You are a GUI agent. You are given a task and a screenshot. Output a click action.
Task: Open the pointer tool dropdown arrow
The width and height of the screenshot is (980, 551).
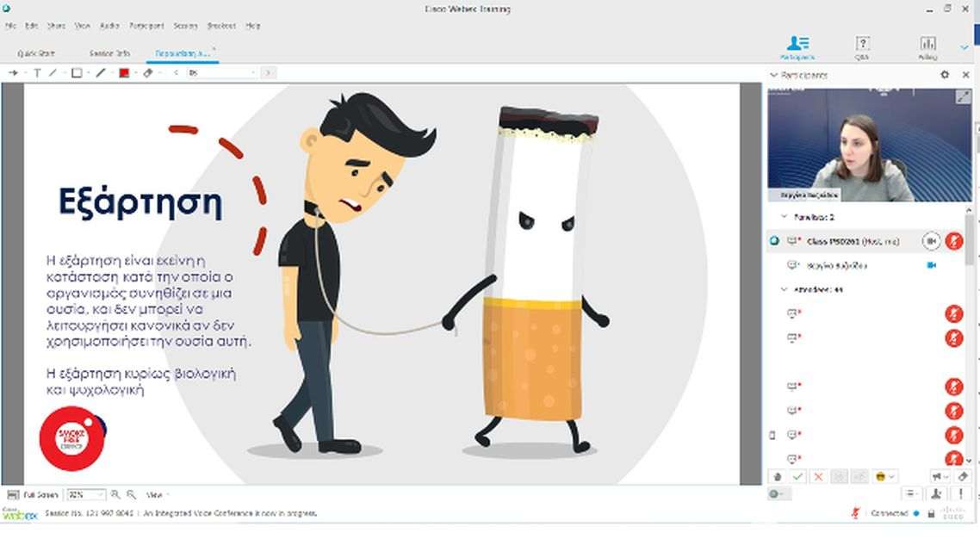click(25, 73)
